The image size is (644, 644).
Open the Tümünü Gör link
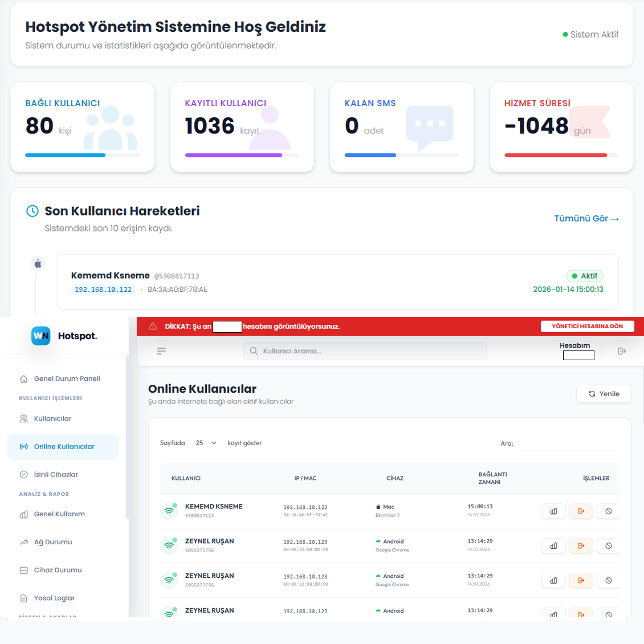tap(586, 218)
